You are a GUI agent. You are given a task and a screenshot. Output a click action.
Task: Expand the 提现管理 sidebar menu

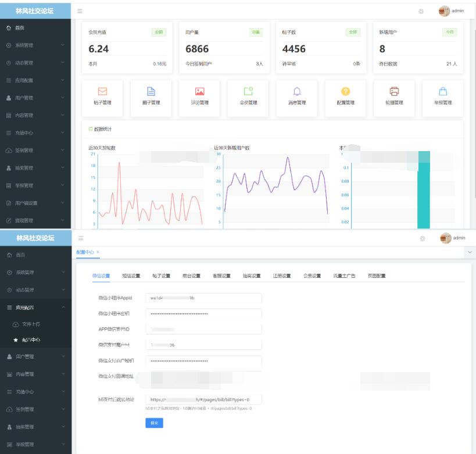pyautogui.click(x=35, y=220)
